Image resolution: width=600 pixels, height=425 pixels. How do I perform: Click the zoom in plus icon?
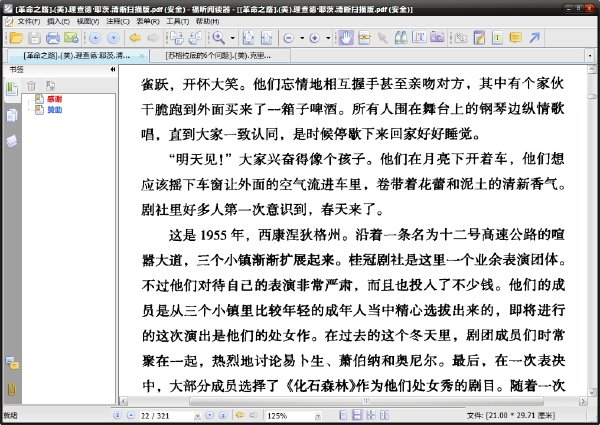[315, 38]
